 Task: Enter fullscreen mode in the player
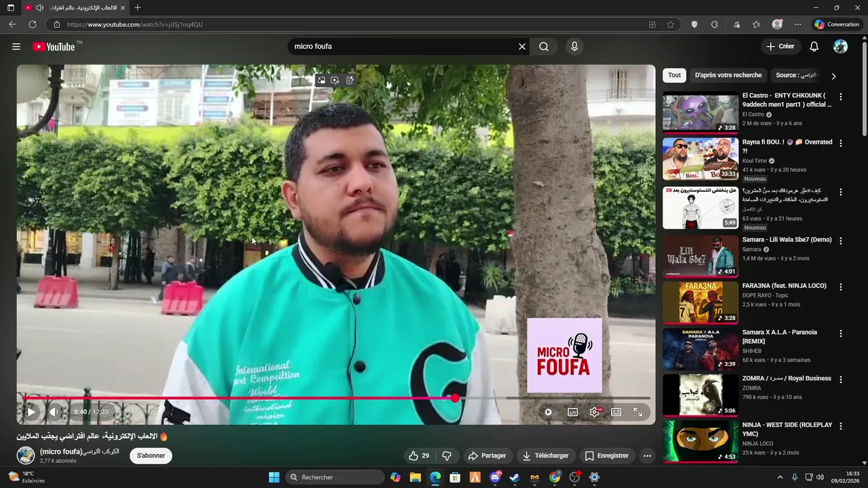tap(638, 412)
